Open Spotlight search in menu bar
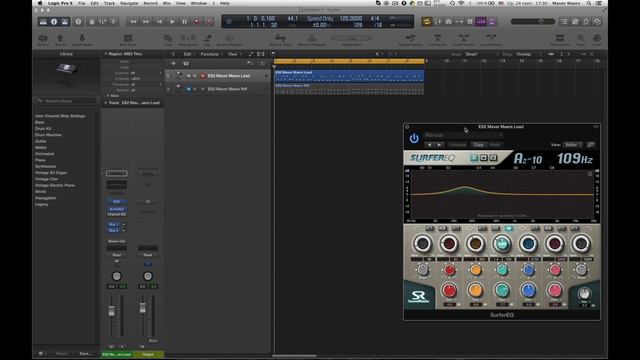The image size is (640, 360). pyautogui.click(x=589, y=3)
